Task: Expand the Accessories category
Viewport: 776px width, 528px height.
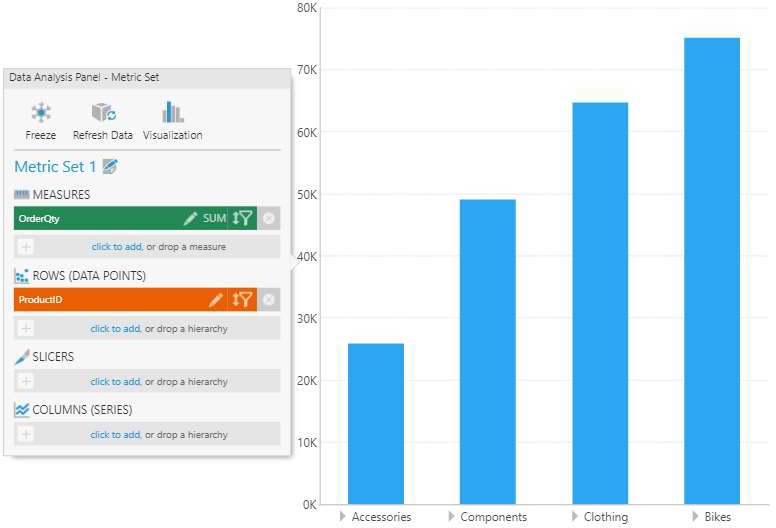Action: tap(343, 517)
